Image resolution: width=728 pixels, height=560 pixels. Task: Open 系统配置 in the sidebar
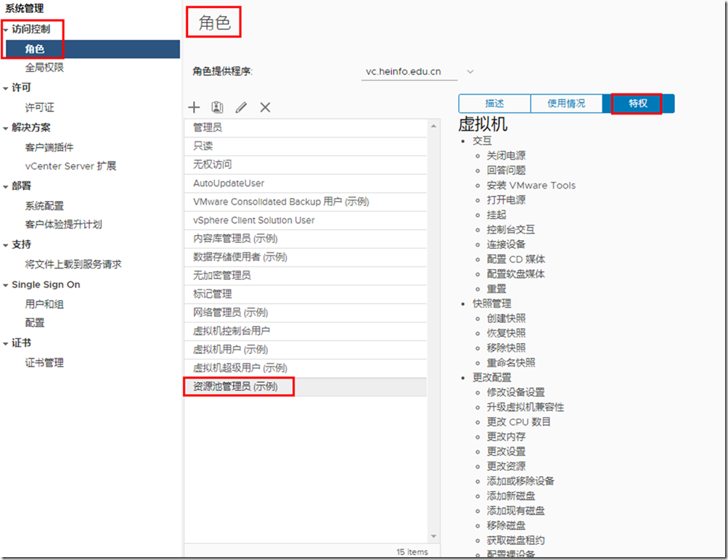point(44,206)
